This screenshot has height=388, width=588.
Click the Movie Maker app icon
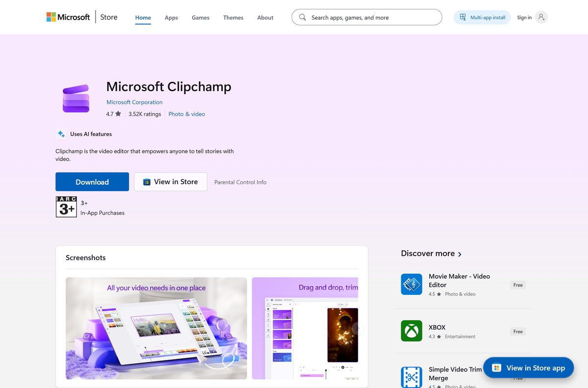(x=412, y=284)
